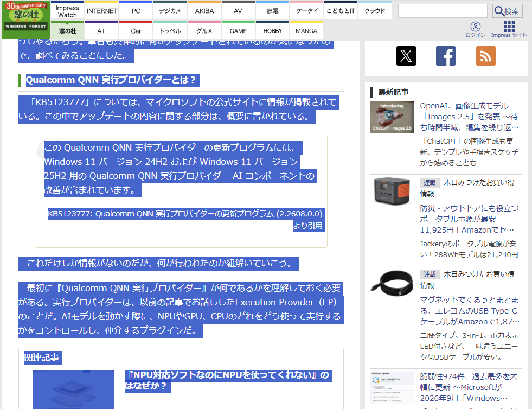
Task: Click the ログイン label under user icon
Action: (x=476, y=35)
